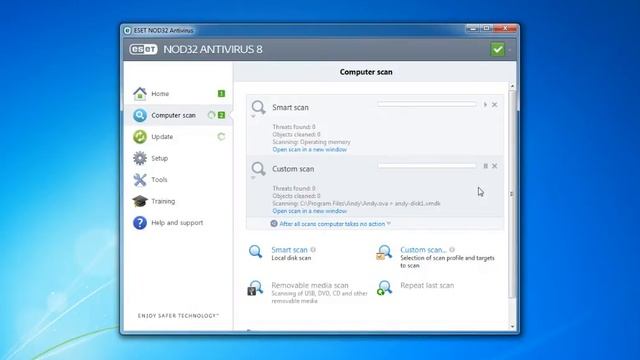The height and width of the screenshot is (360, 640).
Task: Click the Custom scan progress bar
Action: tap(427, 166)
